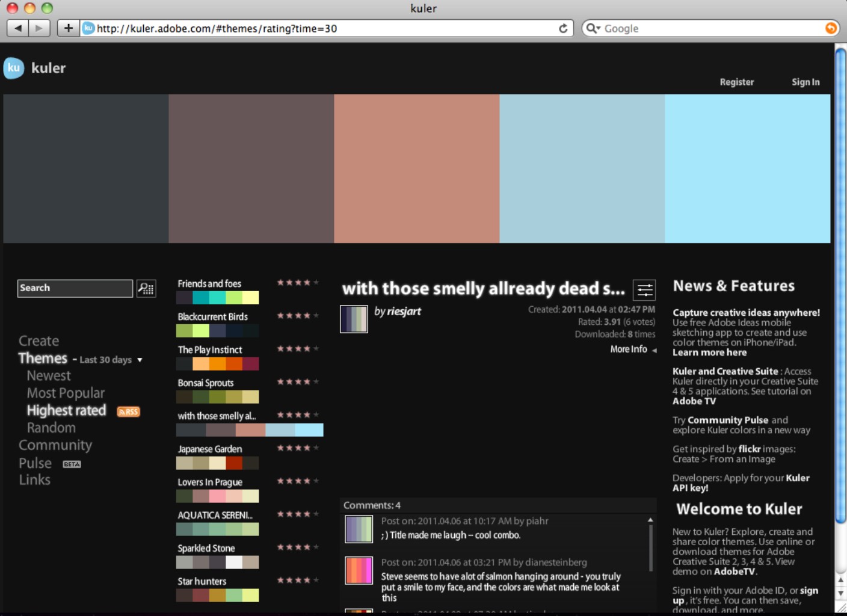Screen dimensions: 847x616
Task: Select the Lovers In Prague theme
Action: coord(210,482)
